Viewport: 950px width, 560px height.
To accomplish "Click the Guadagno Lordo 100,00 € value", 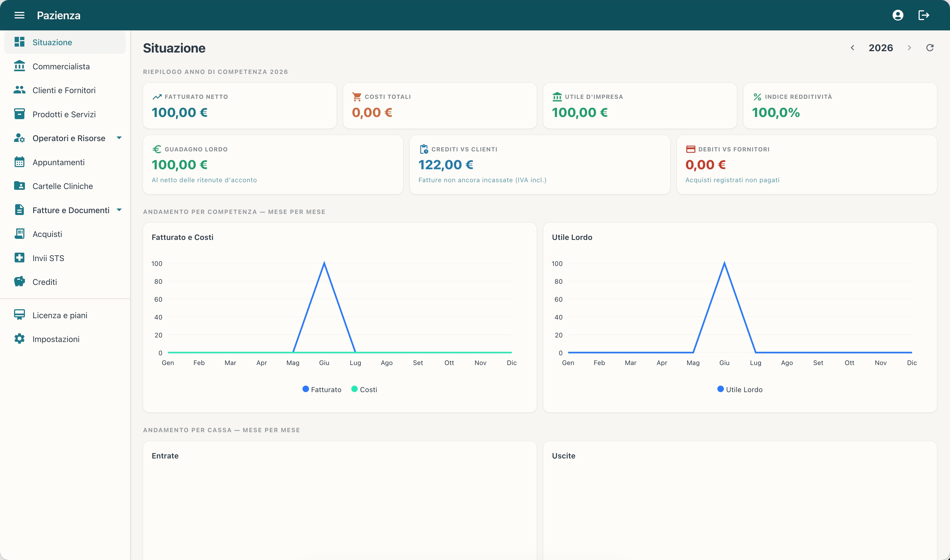I will coord(180,165).
